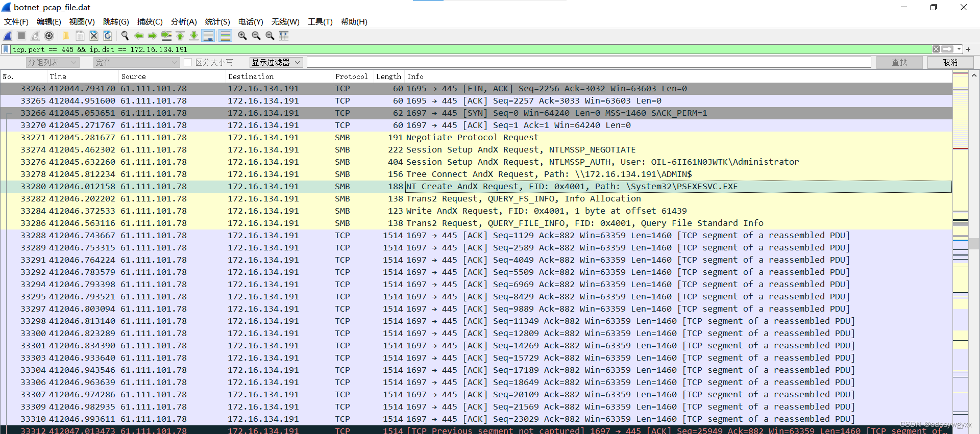
Task: Click the close capture file icon
Action: click(94, 36)
